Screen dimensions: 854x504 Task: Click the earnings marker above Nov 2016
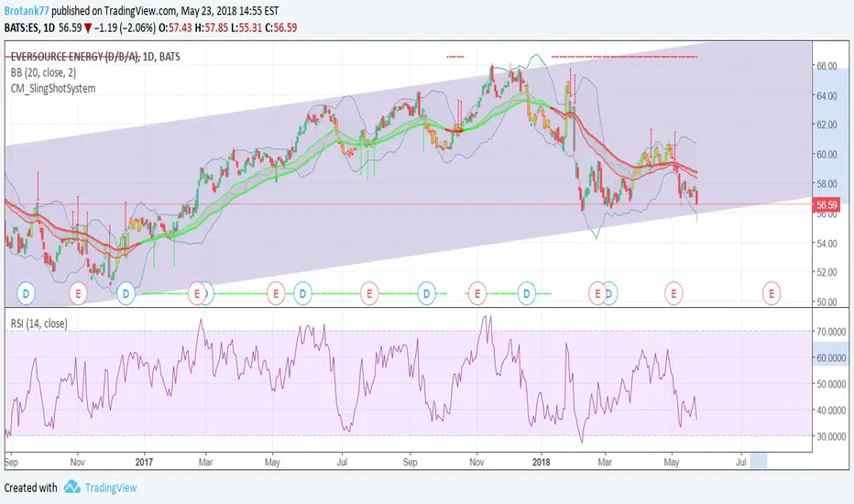point(78,293)
